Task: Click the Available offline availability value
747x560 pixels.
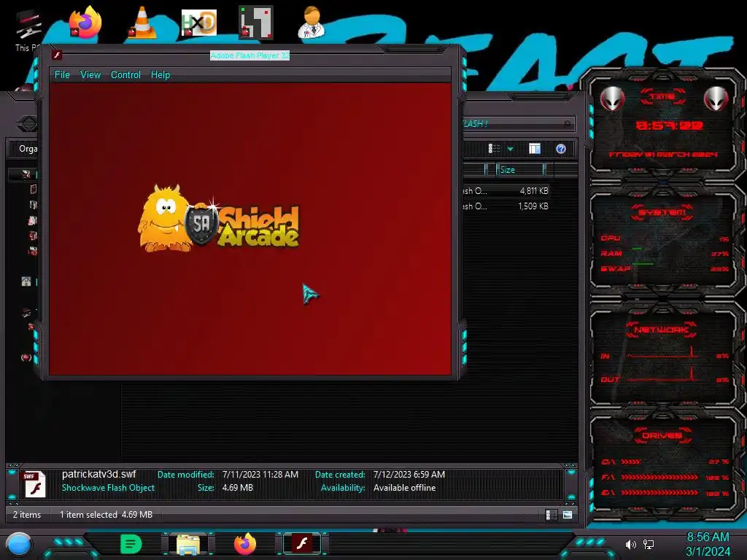Action: (x=404, y=488)
